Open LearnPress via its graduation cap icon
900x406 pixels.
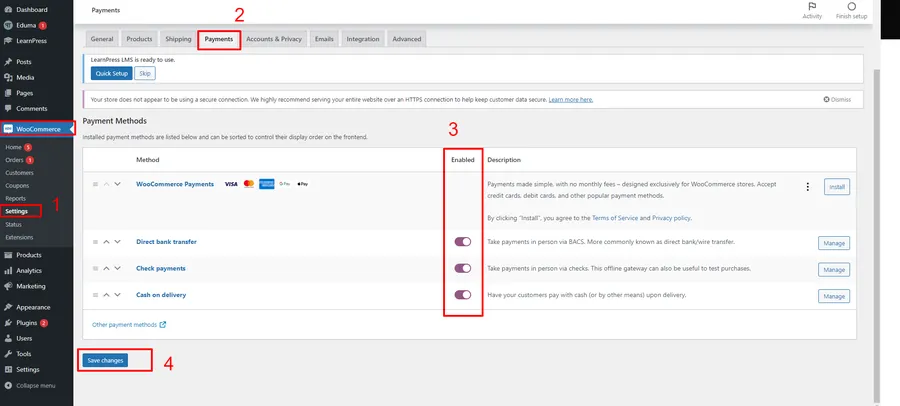pos(8,41)
